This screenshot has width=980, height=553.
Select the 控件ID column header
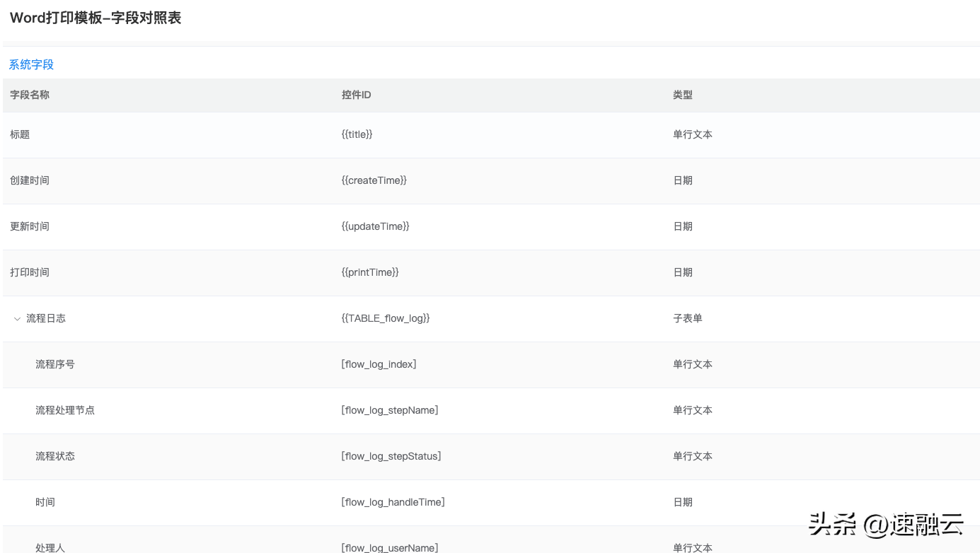click(357, 95)
